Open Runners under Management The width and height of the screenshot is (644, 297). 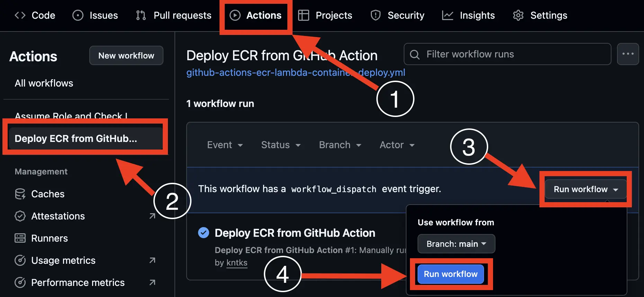(x=50, y=238)
